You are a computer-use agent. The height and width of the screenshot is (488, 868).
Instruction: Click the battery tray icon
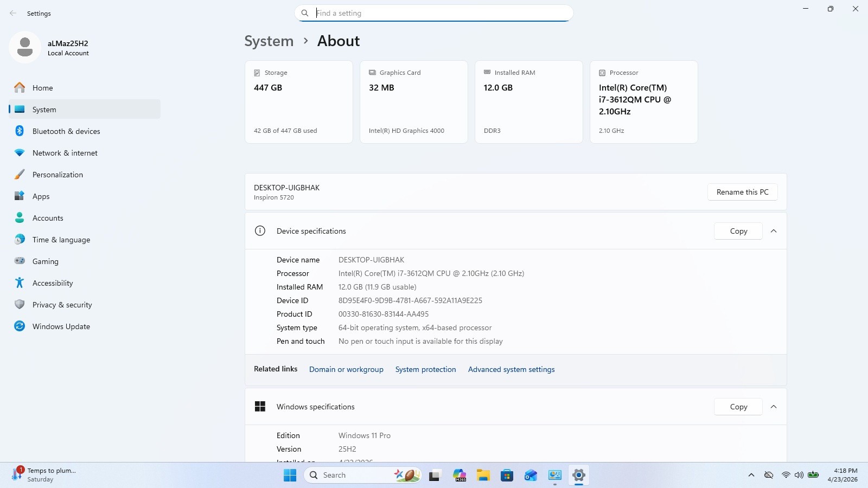tap(813, 475)
